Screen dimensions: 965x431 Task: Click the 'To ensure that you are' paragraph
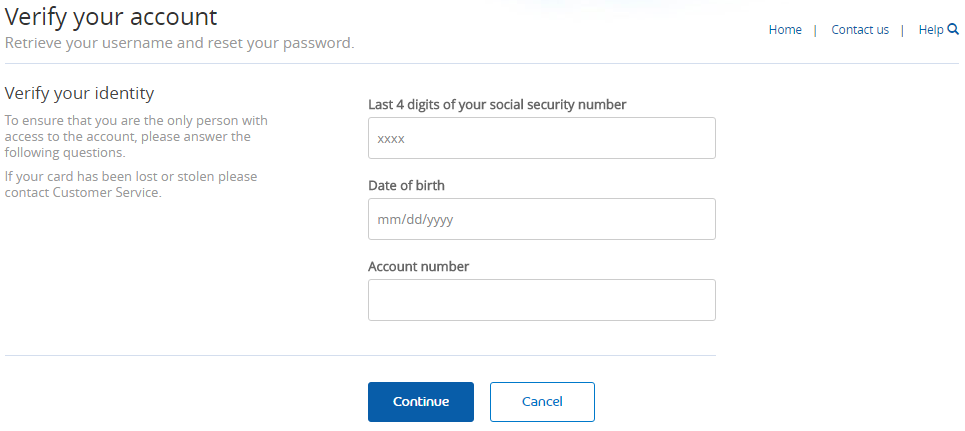[x=136, y=136]
